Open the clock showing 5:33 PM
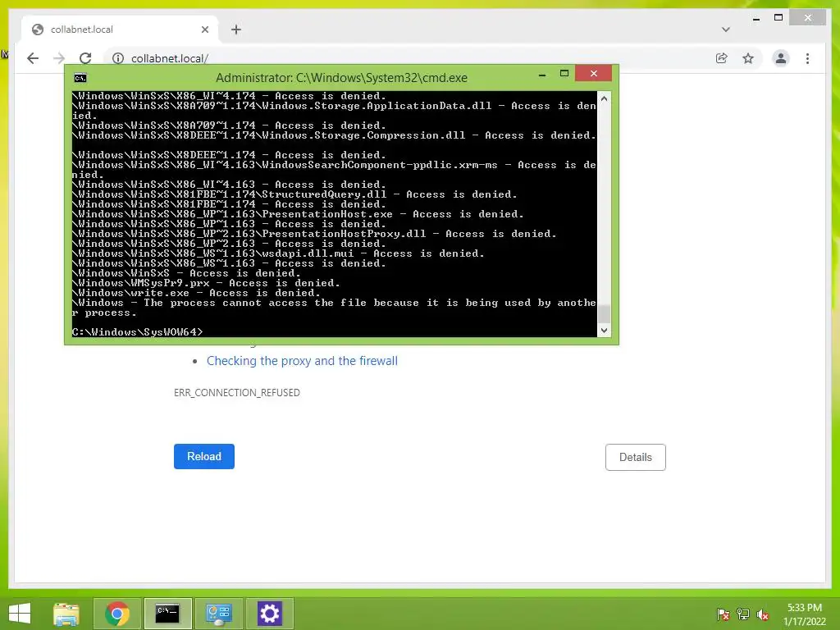This screenshot has width=840, height=630. (x=804, y=614)
